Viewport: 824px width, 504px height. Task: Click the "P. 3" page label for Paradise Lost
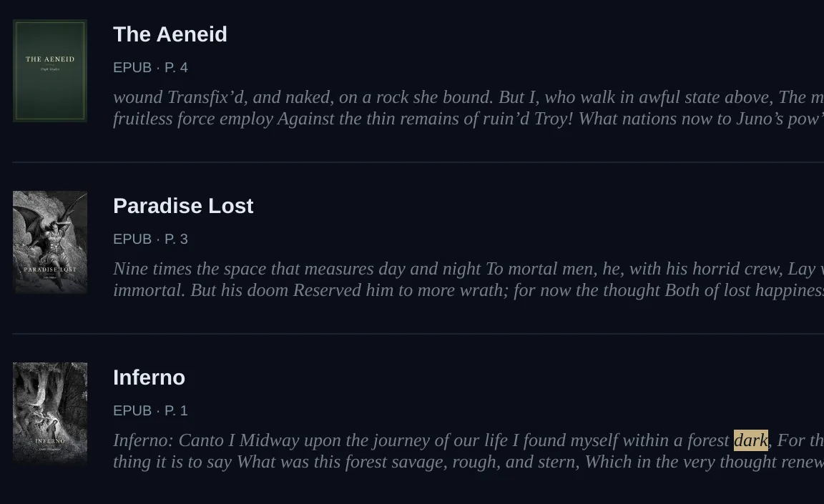(x=176, y=239)
